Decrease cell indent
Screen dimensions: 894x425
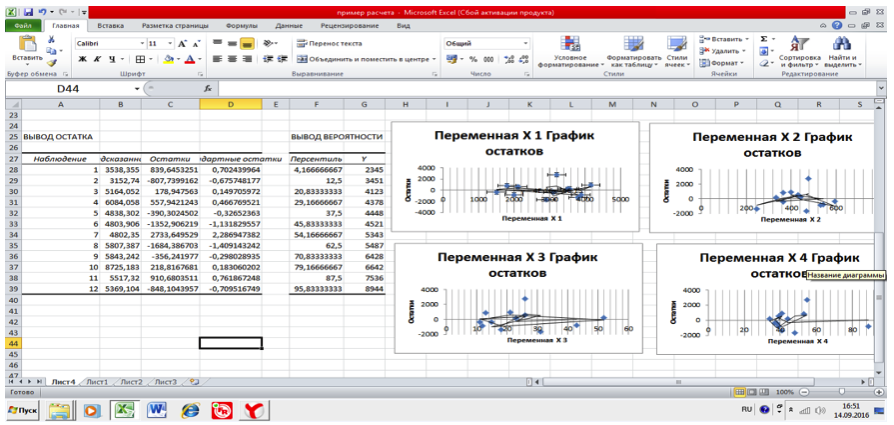267,59
